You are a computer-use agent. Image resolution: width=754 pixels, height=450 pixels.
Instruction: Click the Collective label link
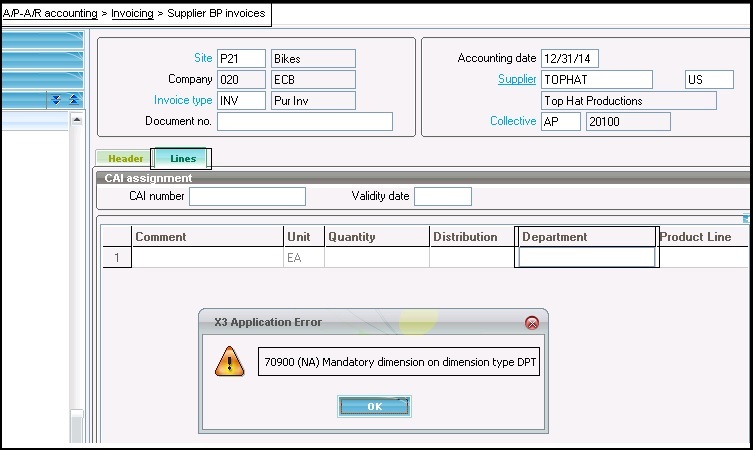(x=513, y=121)
